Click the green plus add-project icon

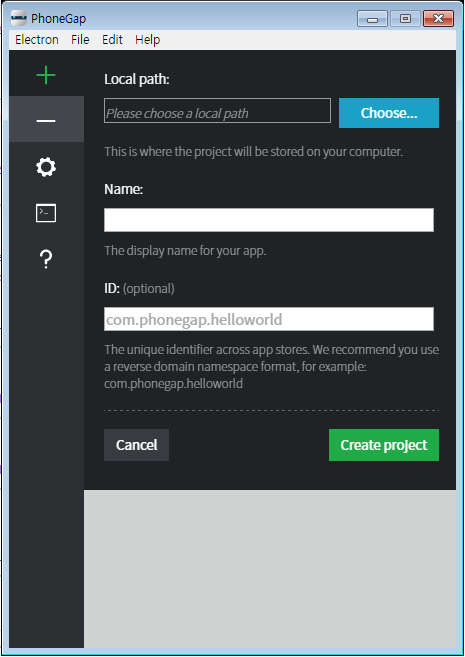[x=46, y=75]
